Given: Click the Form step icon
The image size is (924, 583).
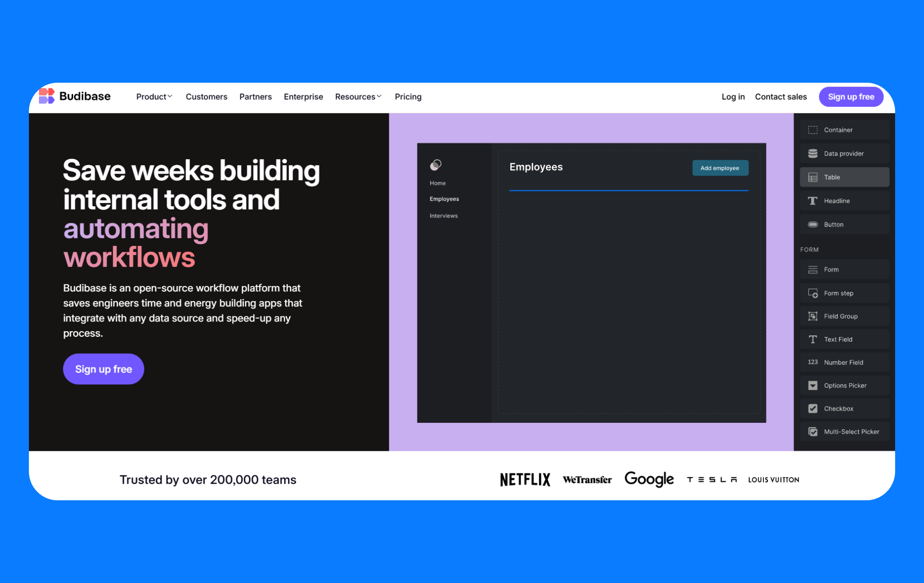Looking at the screenshot, I should click(813, 293).
